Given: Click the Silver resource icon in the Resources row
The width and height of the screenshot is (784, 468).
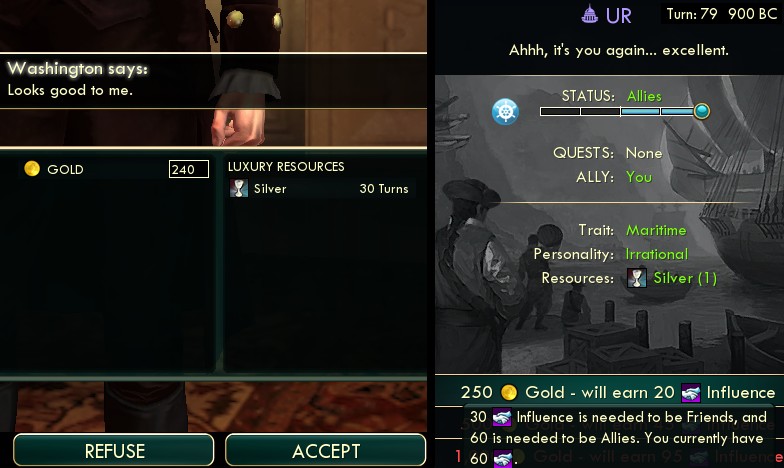Looking at the screenshot, I should pyautogui.click(x=636, y=278).
